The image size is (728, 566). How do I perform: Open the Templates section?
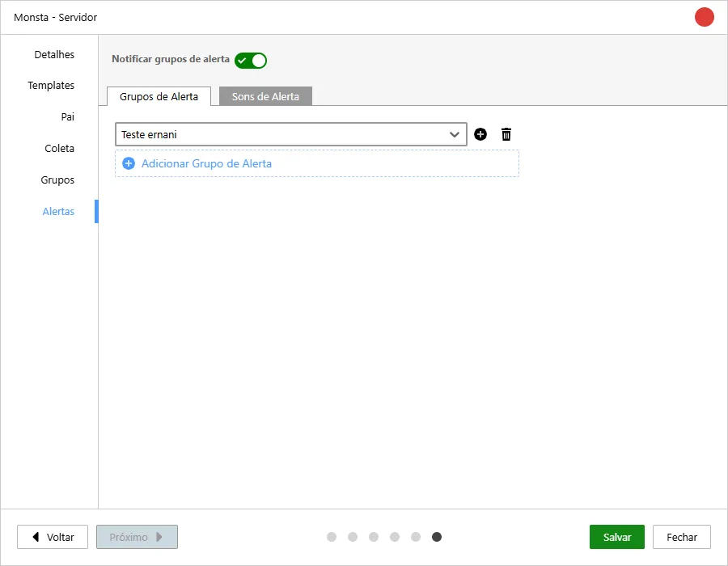click(x=51, y=86)
